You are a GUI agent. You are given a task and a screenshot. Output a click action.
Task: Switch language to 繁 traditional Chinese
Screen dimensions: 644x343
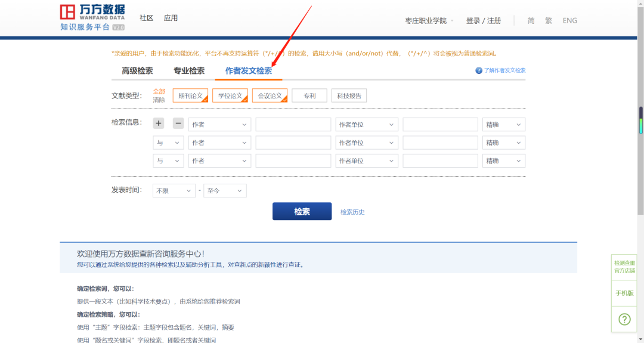point(549,20)
